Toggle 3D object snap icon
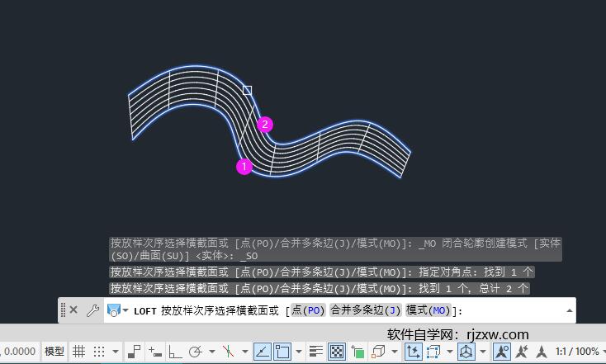The width and height of the screenshot is (606, 364). pos(378,352)
